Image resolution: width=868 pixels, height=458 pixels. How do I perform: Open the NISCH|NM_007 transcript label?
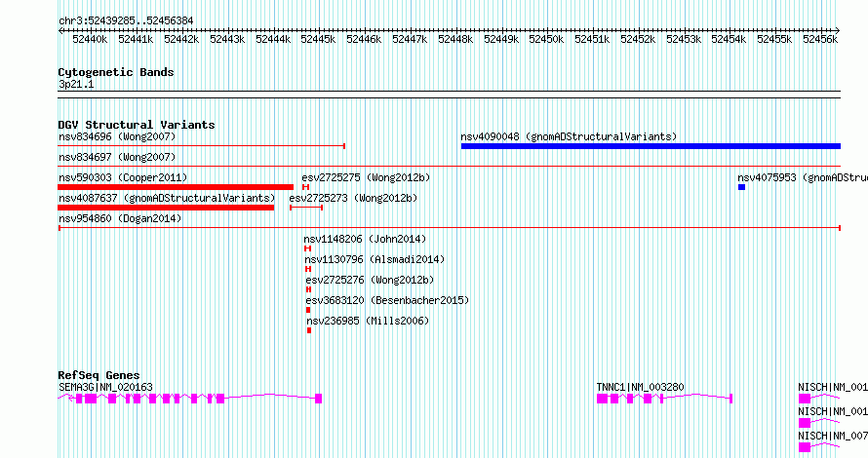click(833, 436)
